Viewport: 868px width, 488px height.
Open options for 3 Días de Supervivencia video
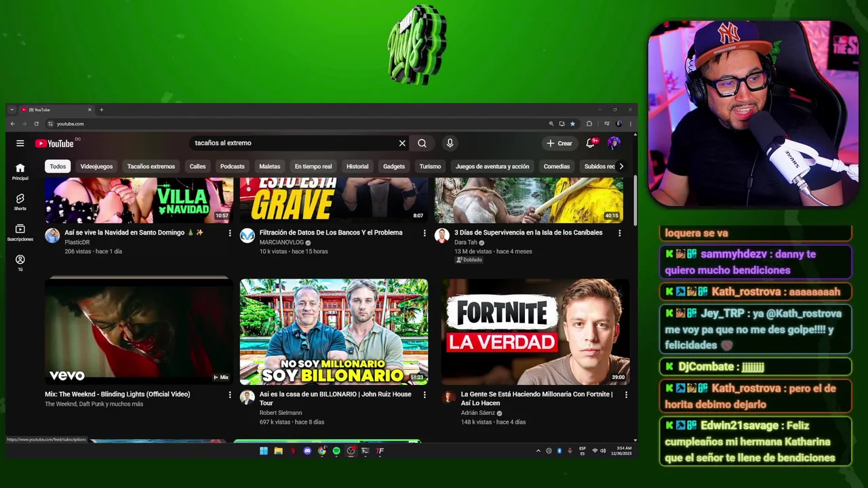(619, 233)
